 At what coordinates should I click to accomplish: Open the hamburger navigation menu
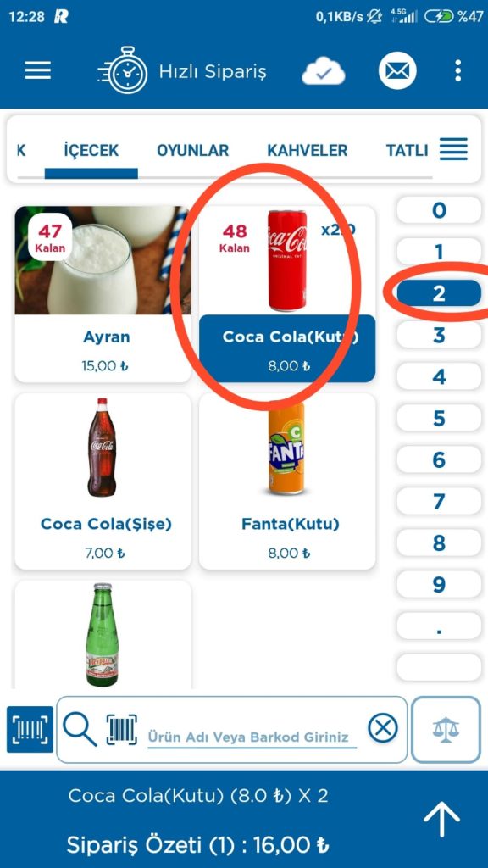click(38, 70)
